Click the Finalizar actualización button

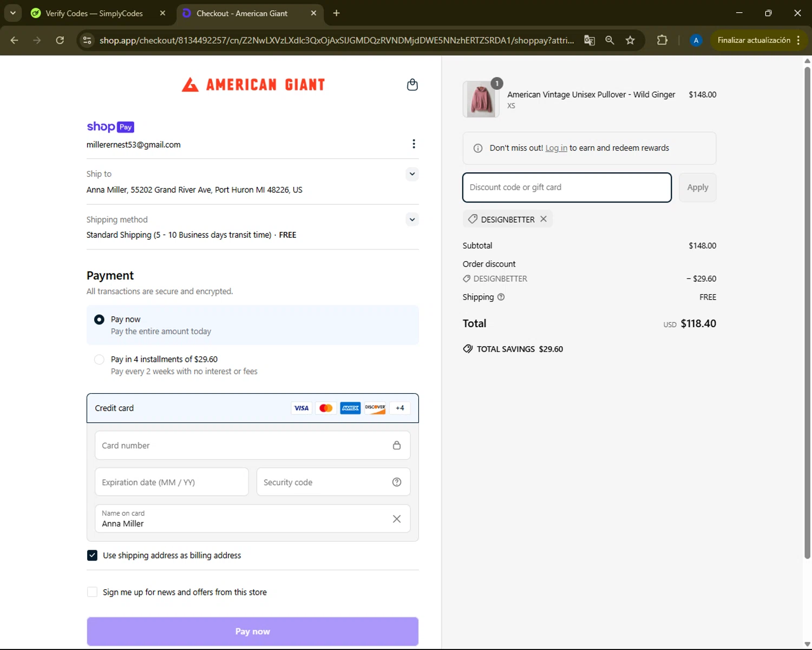[754, 40]
